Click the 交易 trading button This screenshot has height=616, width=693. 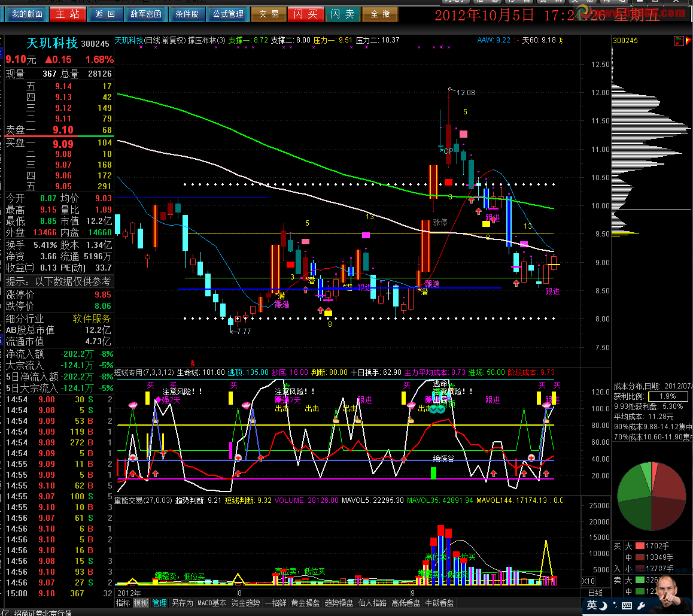pos(269,14)
